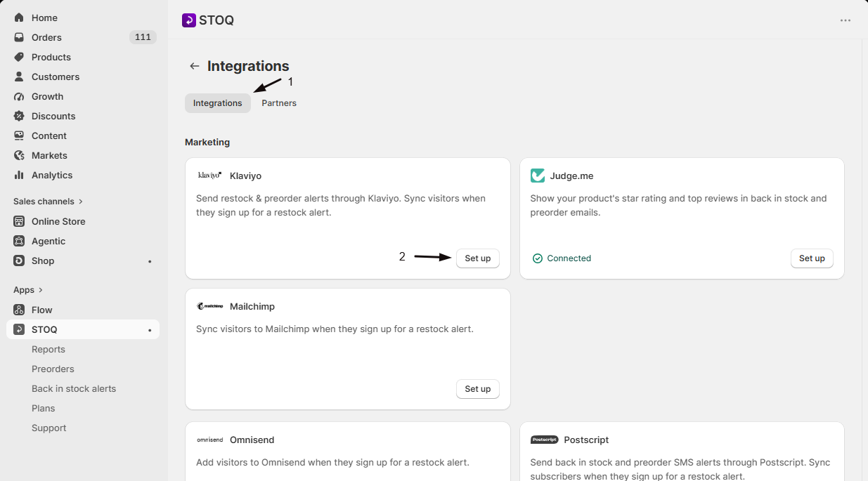Click the purple STOQ logo in header
Viewport: 868px width, 481px height.
tap(189, 20)
